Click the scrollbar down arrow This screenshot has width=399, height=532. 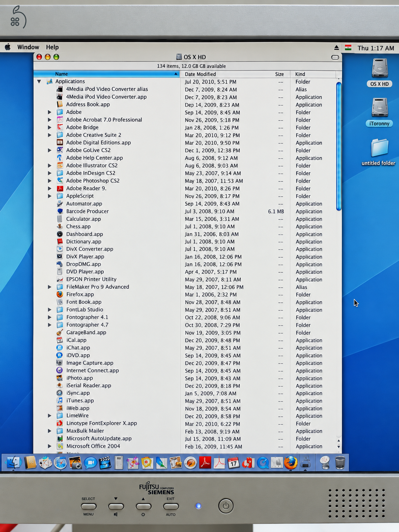click(x=339, y=447)
